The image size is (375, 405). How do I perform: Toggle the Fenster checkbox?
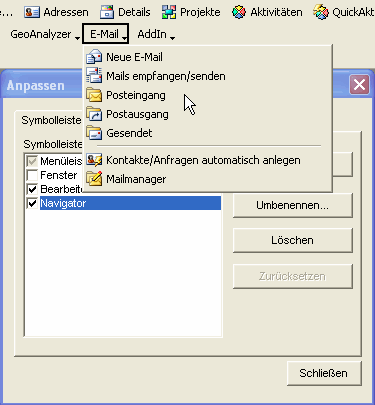(32, 175)
